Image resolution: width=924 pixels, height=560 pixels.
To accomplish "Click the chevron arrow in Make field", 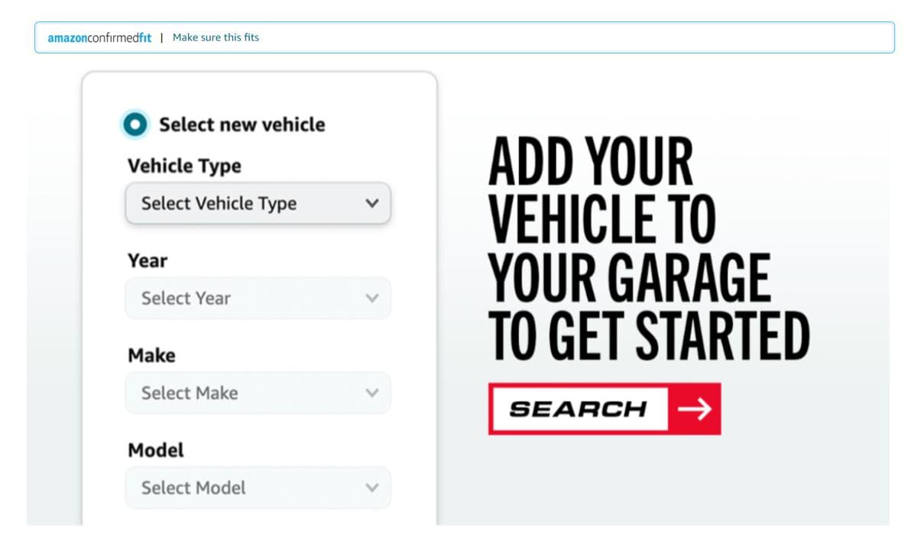I will click(x=372, y=393).
